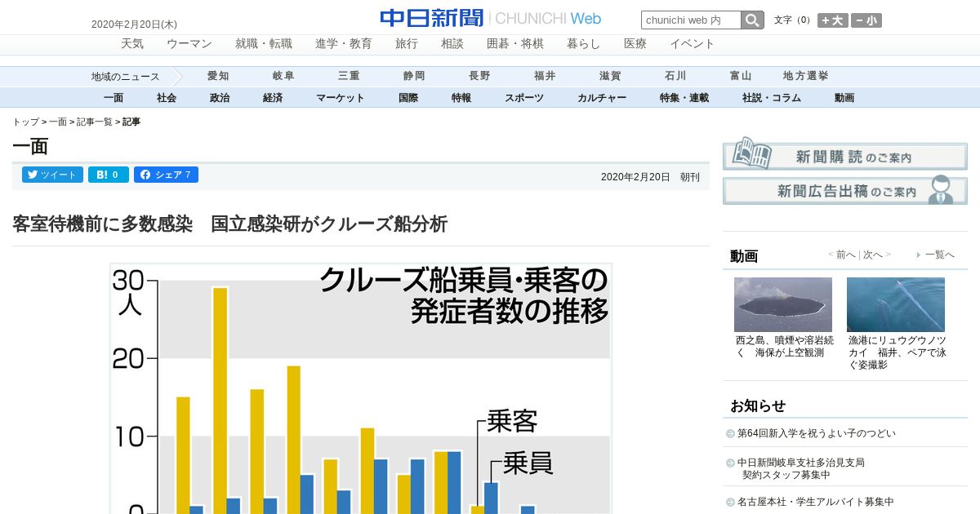Click 一覧へ in the 動画 panel
This screenshot has height=514, width=980.
pos(939,255)
